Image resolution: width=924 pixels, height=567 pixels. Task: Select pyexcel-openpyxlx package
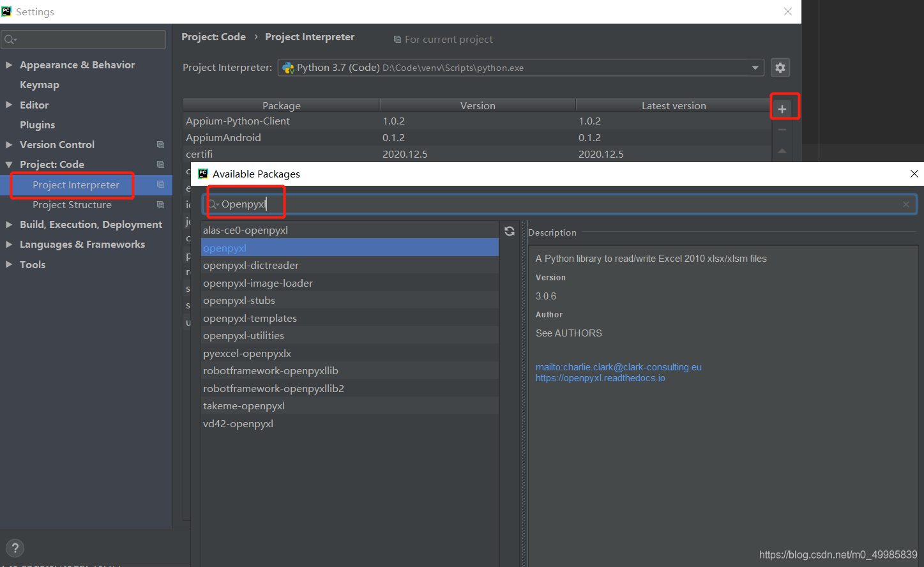(x=350, y=354)
